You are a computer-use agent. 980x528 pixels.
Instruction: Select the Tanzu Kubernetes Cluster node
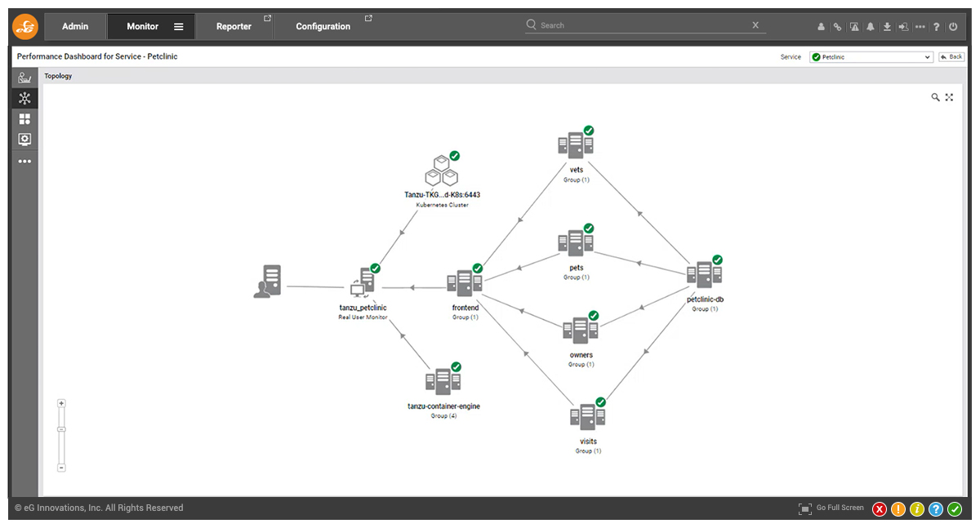pos(441,169)
